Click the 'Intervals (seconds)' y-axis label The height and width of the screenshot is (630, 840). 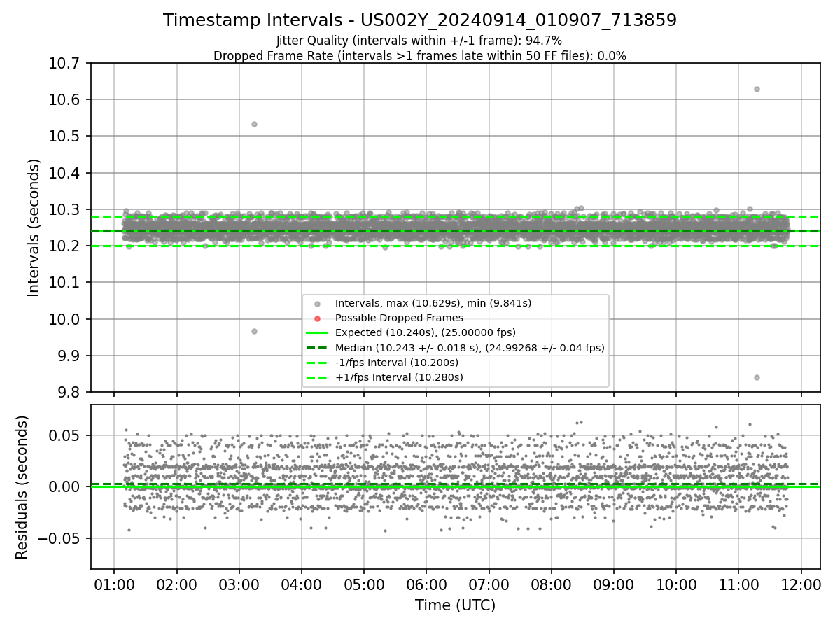pos(34,227)
